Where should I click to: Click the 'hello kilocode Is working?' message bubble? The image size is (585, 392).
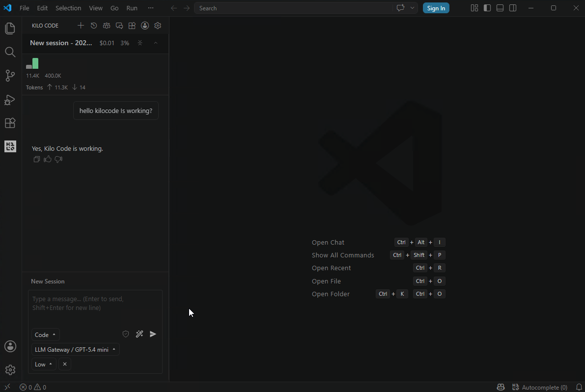[115, 111]
